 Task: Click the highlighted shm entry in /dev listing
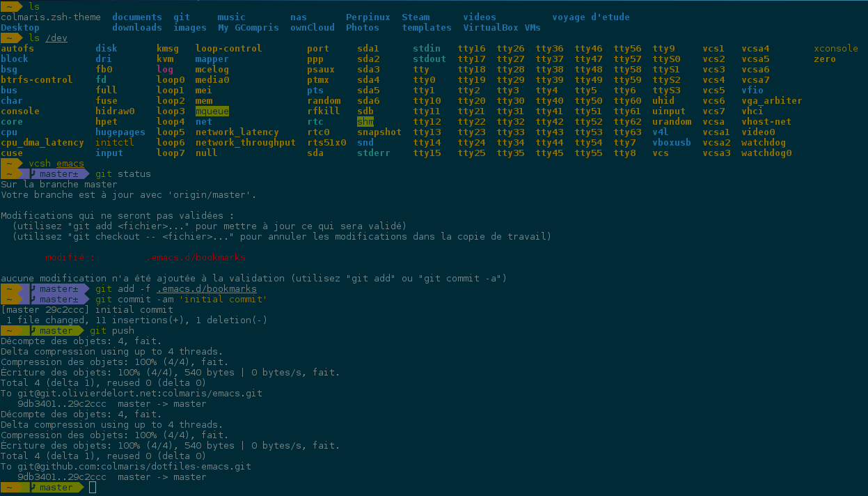tap(365, 122)
